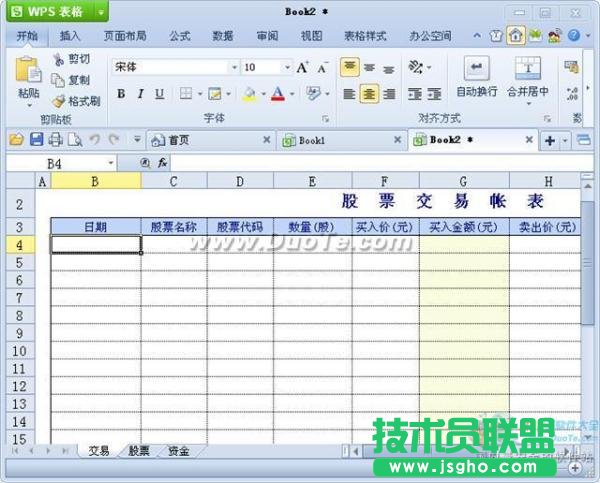Toggle top vertical alignment
The height and width of the screenshot is (483, 600).
coord(350,67)
